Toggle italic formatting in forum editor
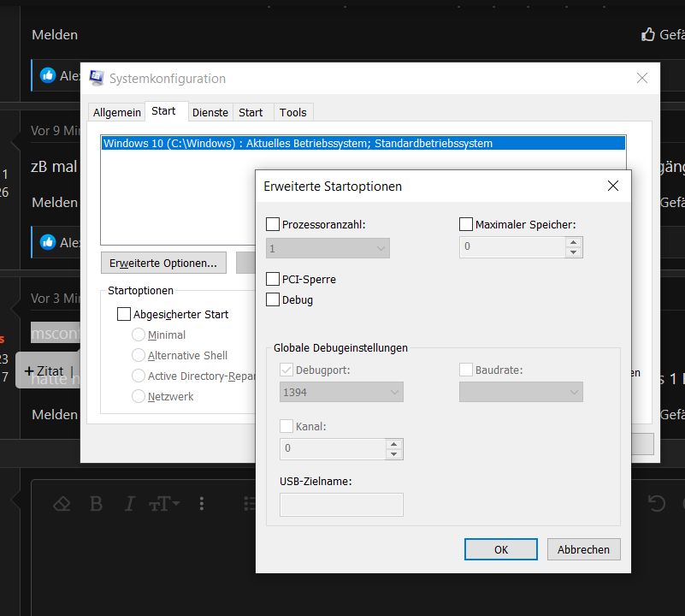This screenshot has width=685, height=616. tap(129, 504)
